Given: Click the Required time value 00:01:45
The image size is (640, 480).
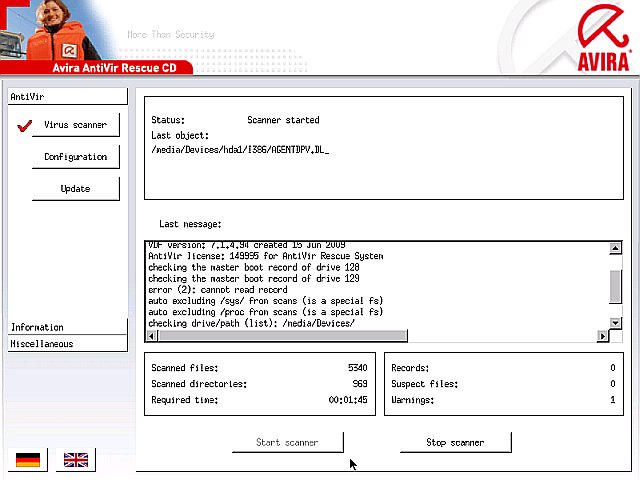Looking at the screenshot, I should (348, 400).
